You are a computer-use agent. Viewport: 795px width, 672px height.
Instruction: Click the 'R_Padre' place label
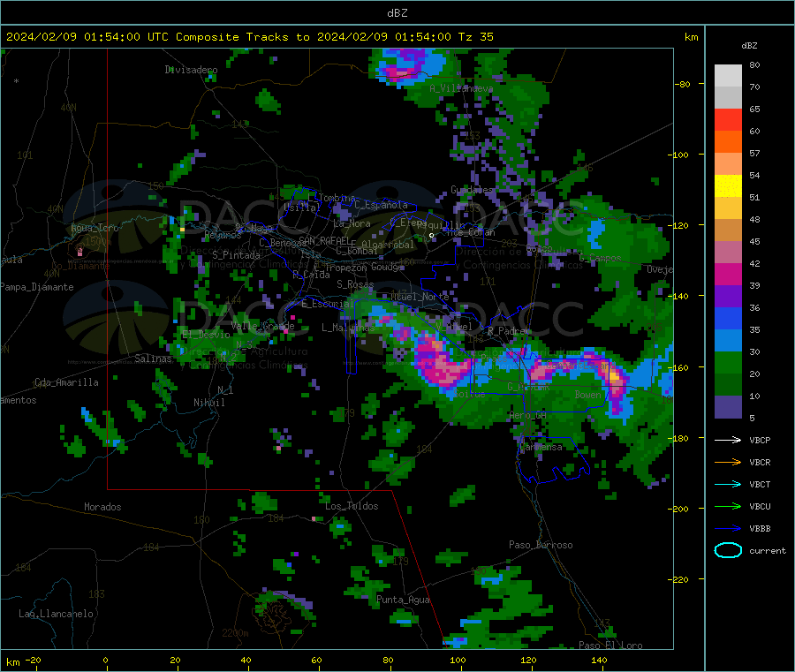tap(506, 331)
